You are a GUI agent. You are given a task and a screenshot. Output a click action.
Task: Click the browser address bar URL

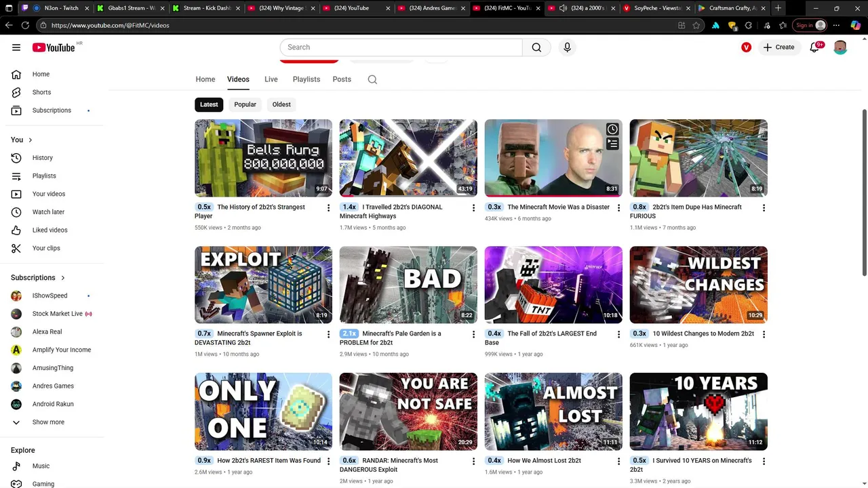[110, 25]
